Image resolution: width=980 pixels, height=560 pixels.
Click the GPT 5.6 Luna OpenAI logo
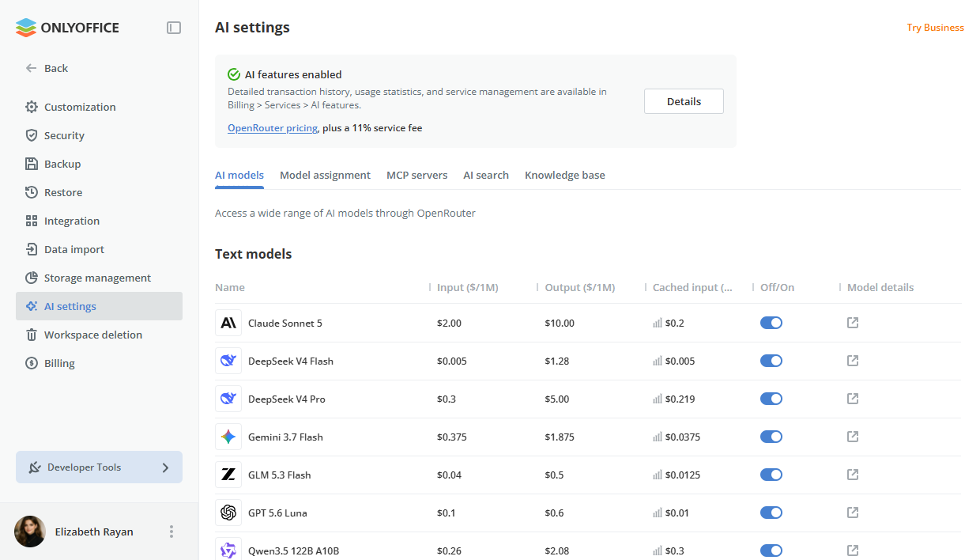coord(228,513)
